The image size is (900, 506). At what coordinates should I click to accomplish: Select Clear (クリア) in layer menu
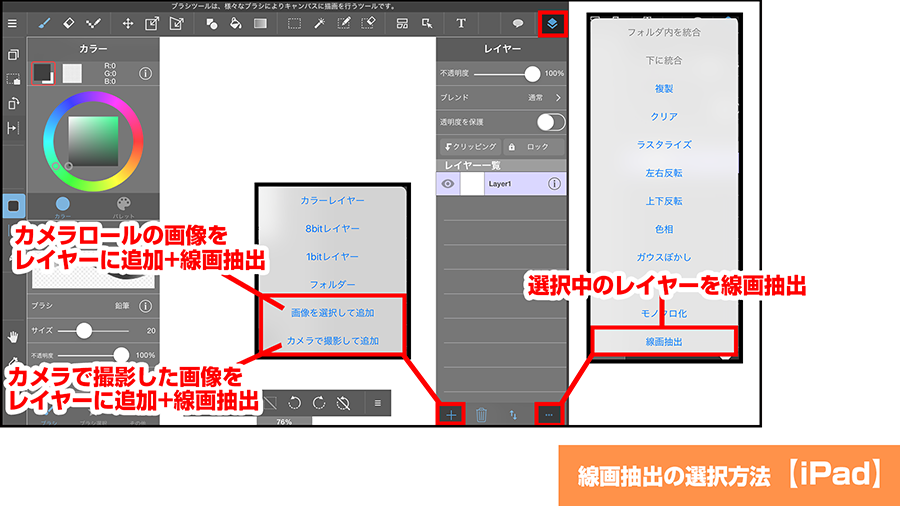click(664, 116)
